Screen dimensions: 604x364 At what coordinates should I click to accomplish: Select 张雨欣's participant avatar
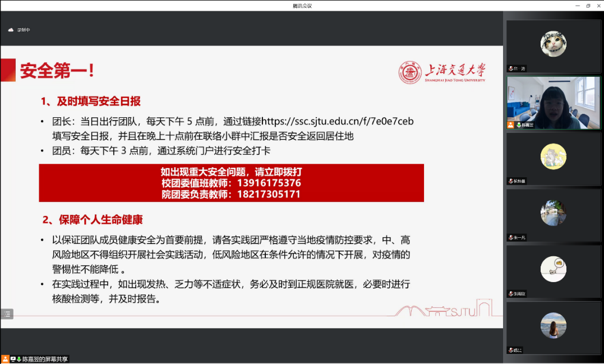(553, 269)
